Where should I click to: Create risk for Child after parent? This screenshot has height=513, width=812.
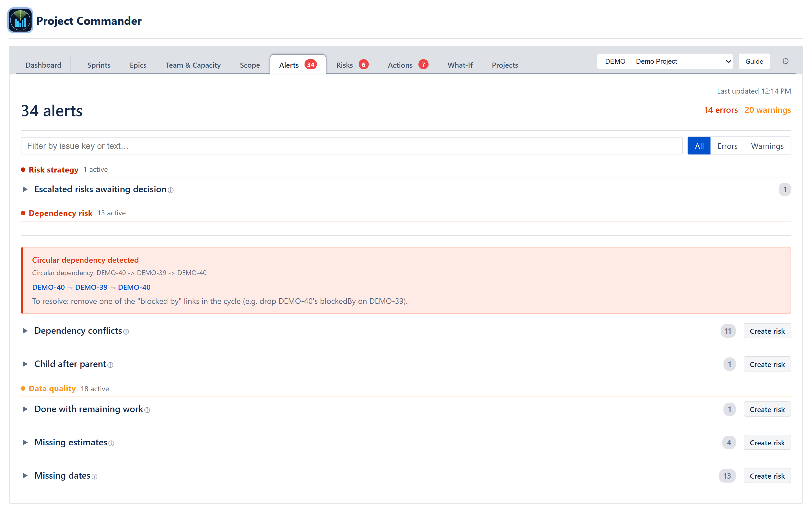coord(767,364)
